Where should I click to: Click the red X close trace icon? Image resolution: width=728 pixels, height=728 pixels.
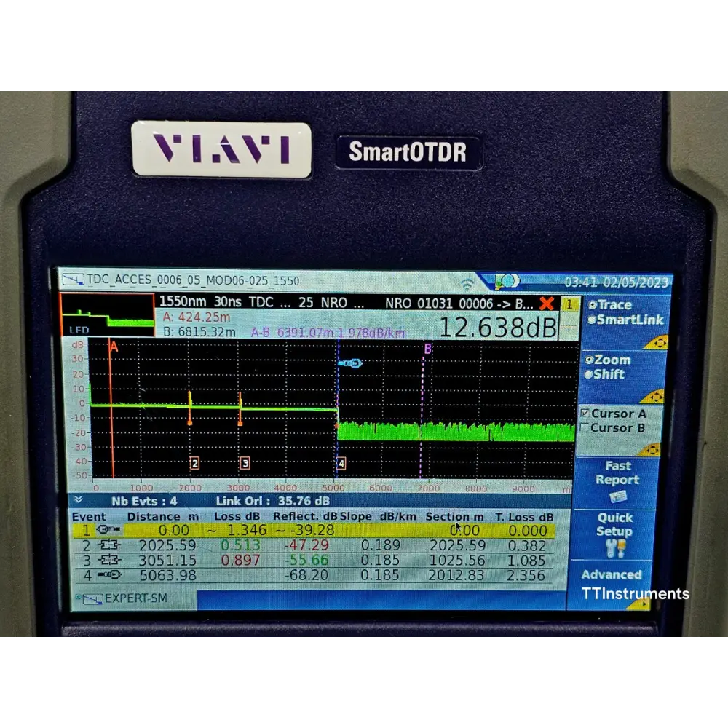(547, 304)
